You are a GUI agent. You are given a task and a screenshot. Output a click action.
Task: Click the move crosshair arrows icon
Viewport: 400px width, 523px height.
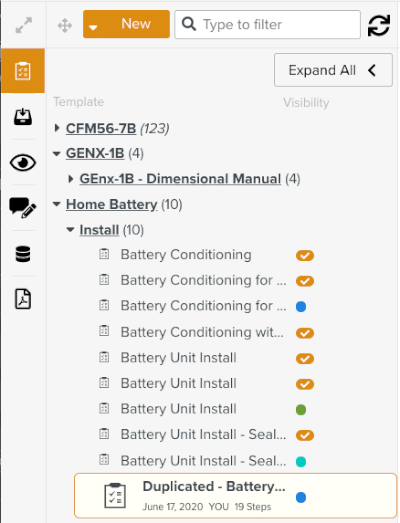coord(65,26)
